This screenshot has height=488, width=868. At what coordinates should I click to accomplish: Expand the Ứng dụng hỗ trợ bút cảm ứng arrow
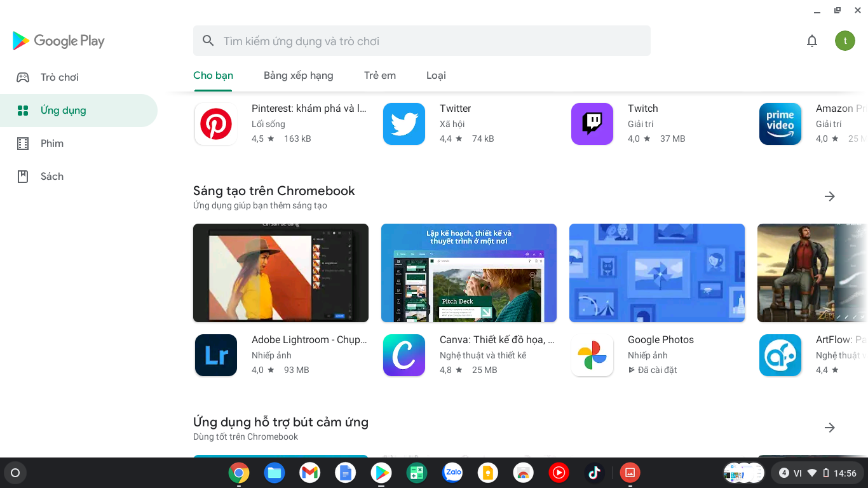(830, 428)
